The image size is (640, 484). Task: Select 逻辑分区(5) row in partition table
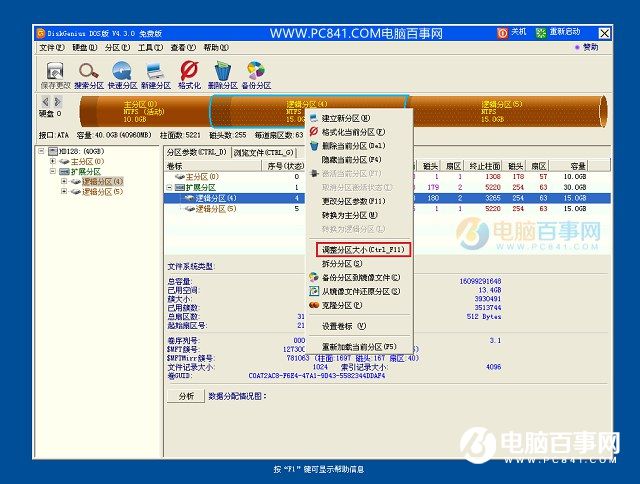click(387, 209)
